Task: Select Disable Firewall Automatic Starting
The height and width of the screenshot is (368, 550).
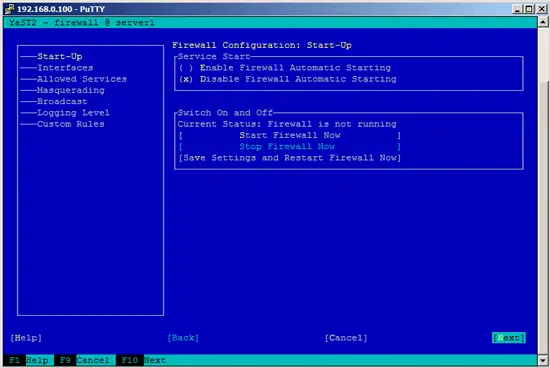Action: pyautogui.click(x=288, y=79)
